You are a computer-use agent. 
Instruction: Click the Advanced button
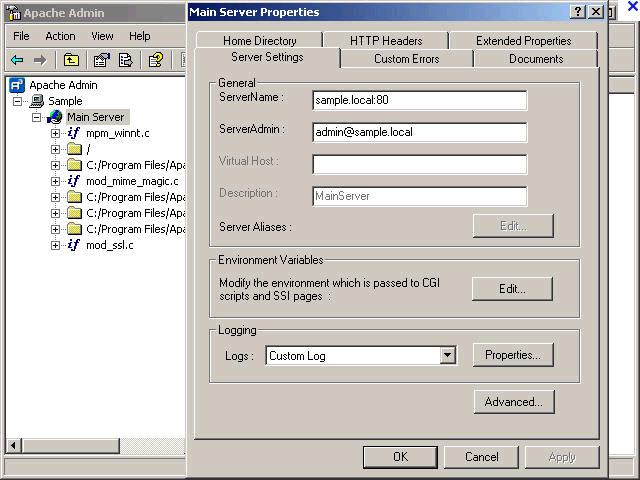pos(514,402)
